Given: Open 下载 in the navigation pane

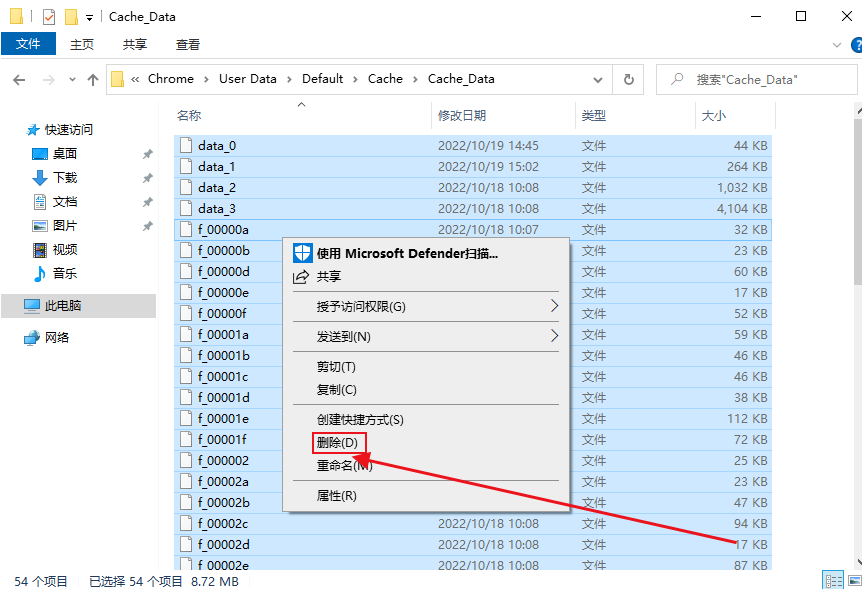Looking at the screenshot, I should click(x=64, y=178).
